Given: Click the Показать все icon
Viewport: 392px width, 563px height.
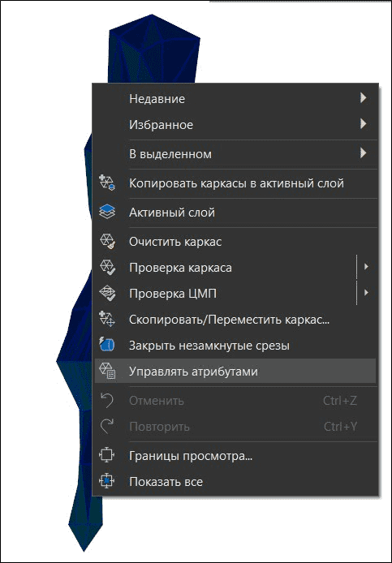Looking at the screenshot, I should click(x=106, y=482).
